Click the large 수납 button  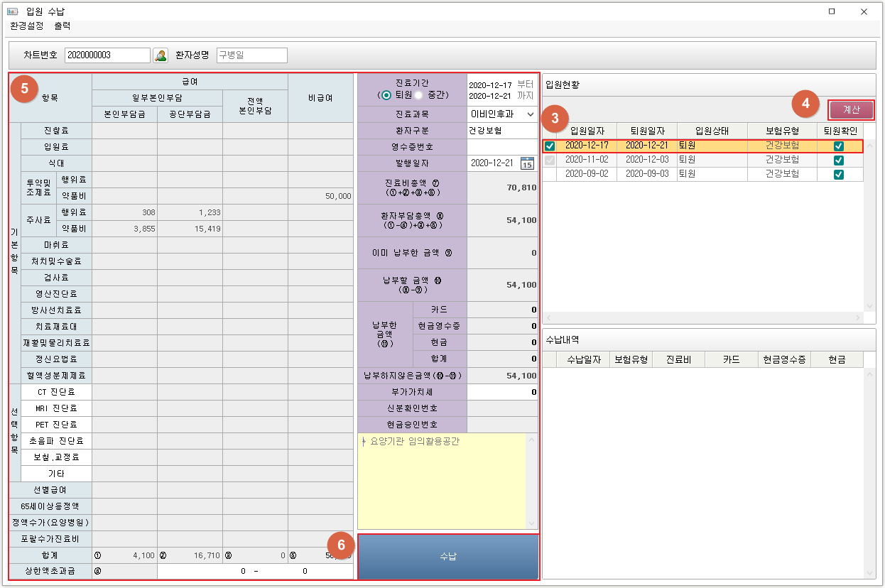448,557
